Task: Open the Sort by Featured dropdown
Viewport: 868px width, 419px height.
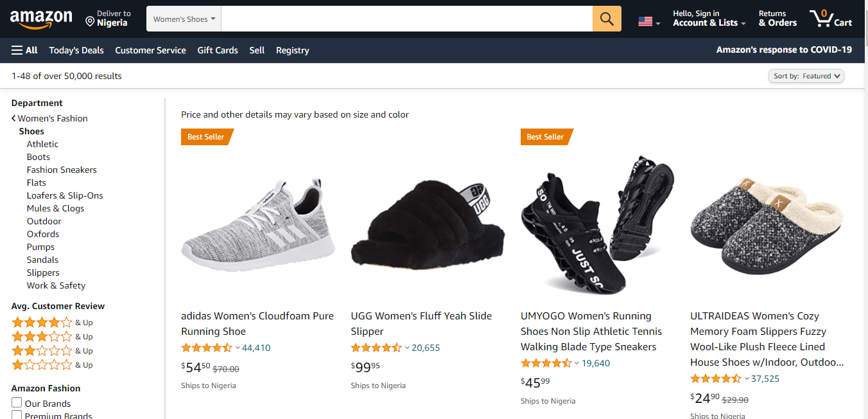Action: [806, 76]
